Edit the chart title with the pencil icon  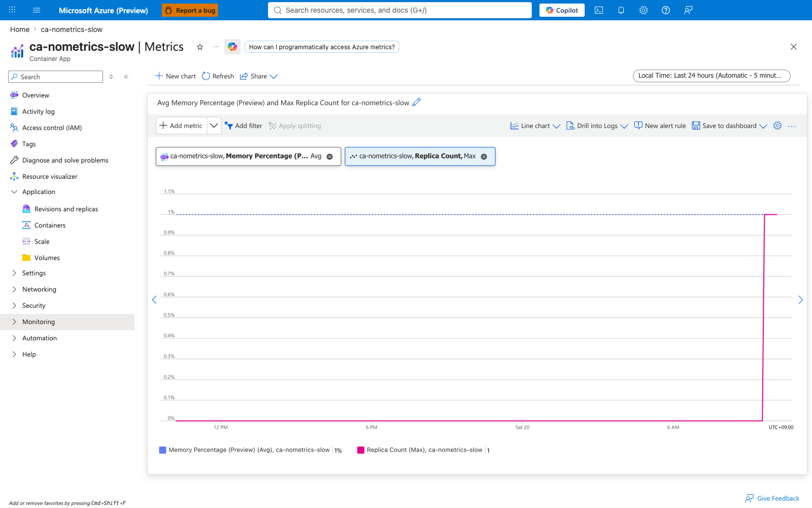tap(417, 102)
